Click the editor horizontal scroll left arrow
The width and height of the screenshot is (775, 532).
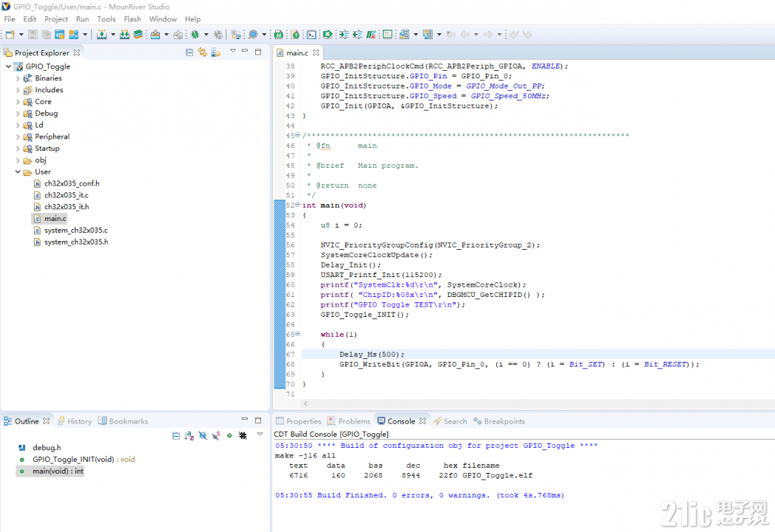[x=306, y=403]
